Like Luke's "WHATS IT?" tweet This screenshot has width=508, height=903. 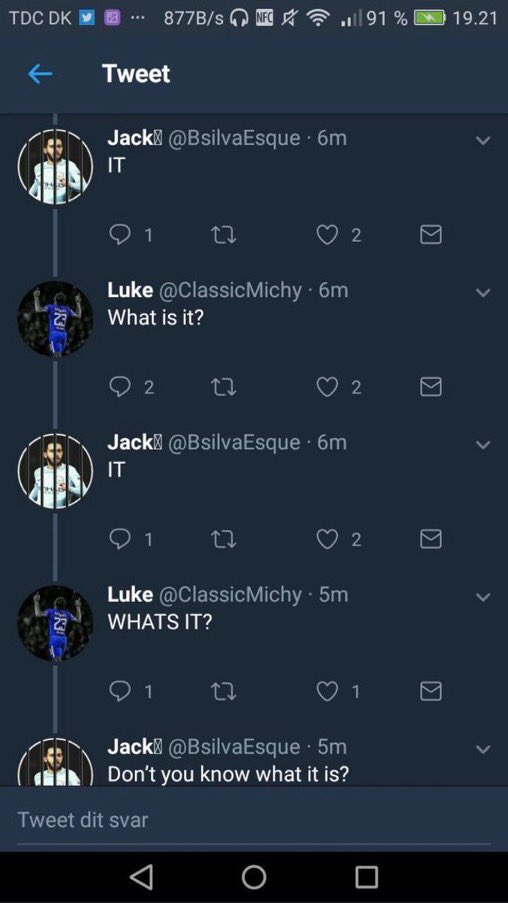click(327, 691)
